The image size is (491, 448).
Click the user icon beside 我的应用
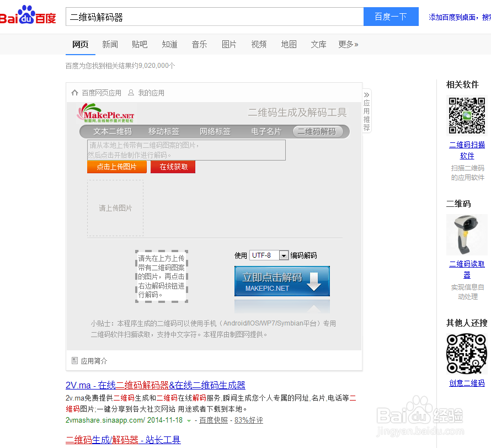tap(131, 93)
